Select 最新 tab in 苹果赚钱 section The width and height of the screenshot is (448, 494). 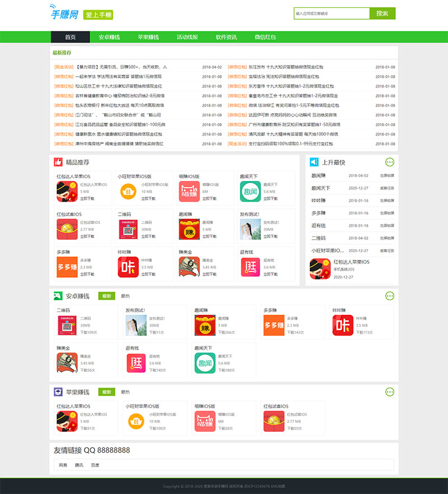106,392
